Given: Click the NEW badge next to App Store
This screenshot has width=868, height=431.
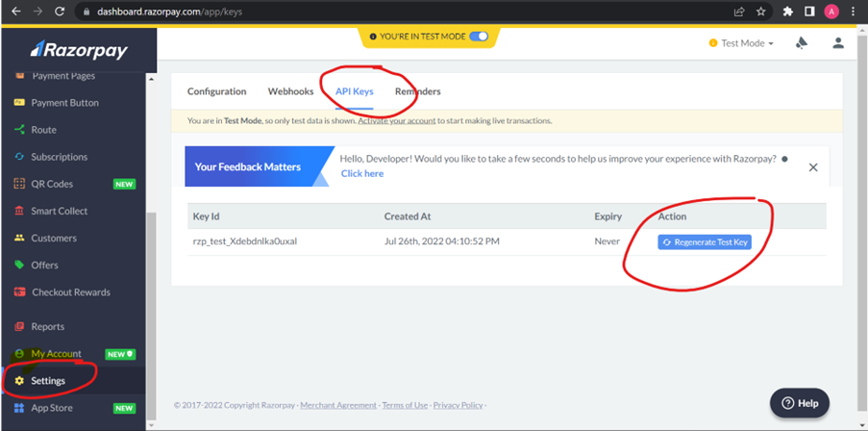Looking at the screenshot, I should pos(124,408).
